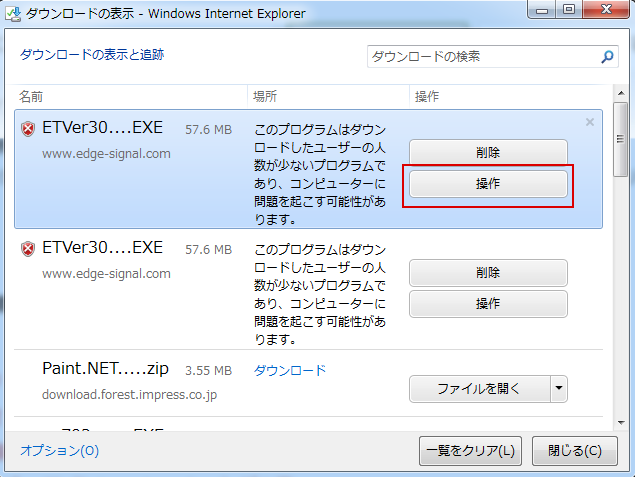This screenshot has height=477, width=635.
Task: Click the scrollbar up arrow
Action: pos(621,93)
